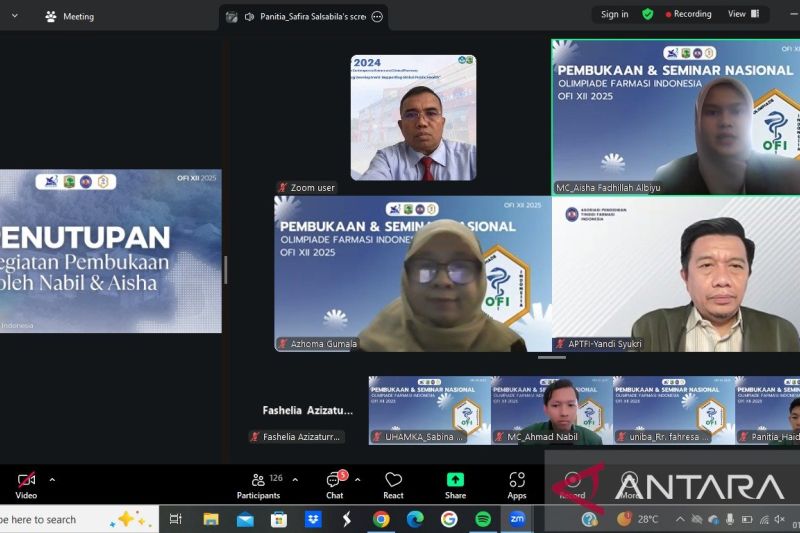Switch to the Meeting tab

70,16
